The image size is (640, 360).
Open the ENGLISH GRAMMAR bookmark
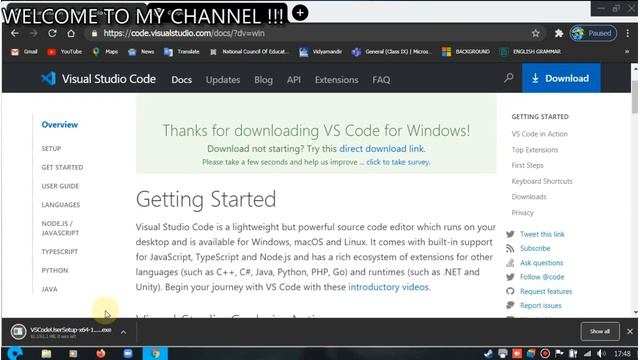pos(531,52)
